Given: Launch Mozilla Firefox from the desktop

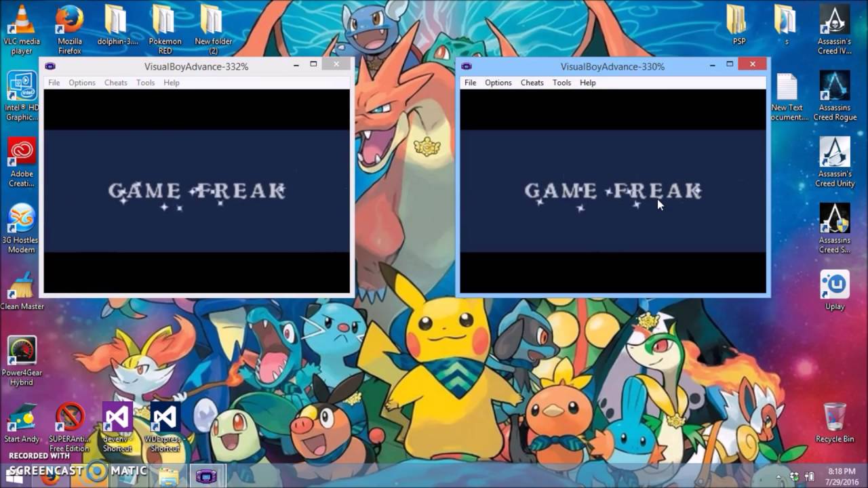Looking at the screenshot, I should click(x=69, y=30).
